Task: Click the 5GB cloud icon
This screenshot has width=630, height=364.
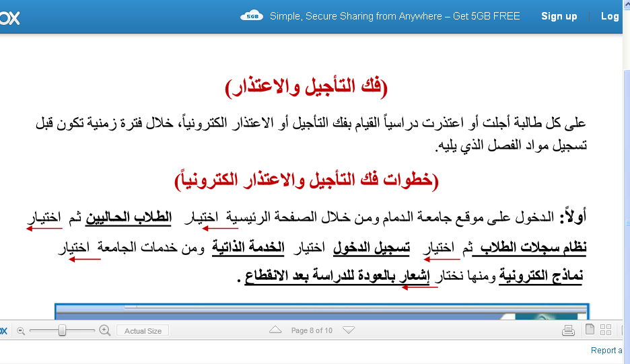Action: pyautogui.click(x=252, y=15)
